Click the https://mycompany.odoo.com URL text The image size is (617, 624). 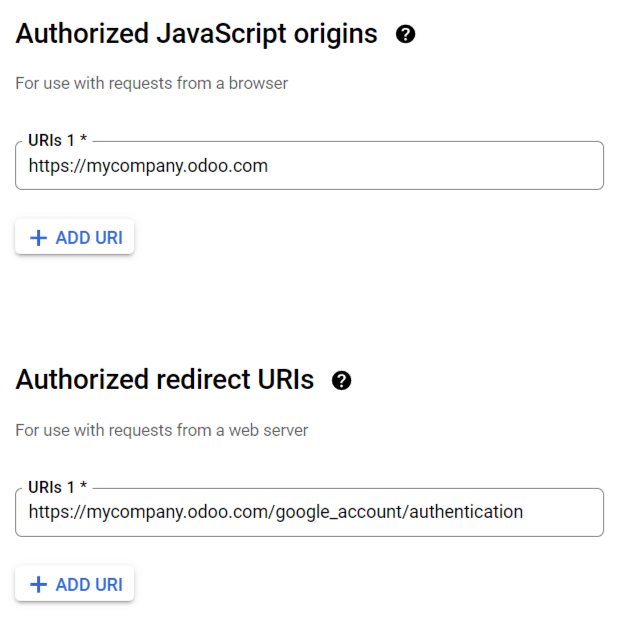click(148, 166)
